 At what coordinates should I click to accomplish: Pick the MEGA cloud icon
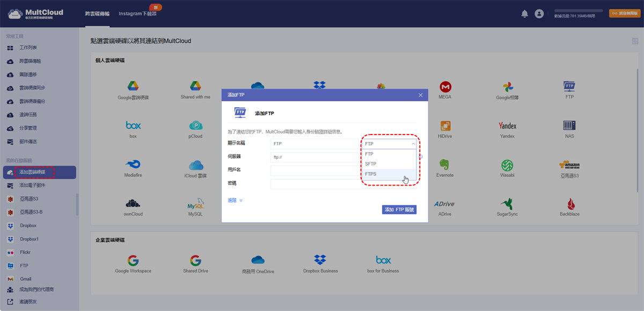tap(445, 86)
